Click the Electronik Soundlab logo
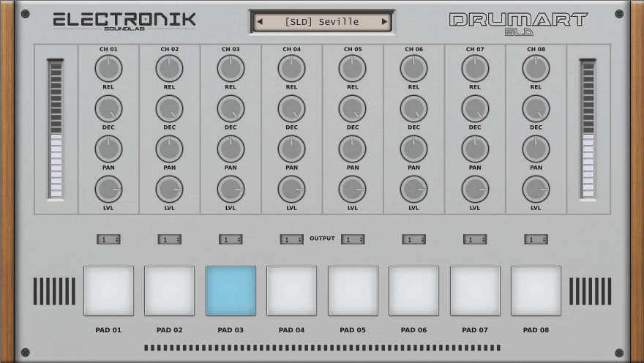 124,21
